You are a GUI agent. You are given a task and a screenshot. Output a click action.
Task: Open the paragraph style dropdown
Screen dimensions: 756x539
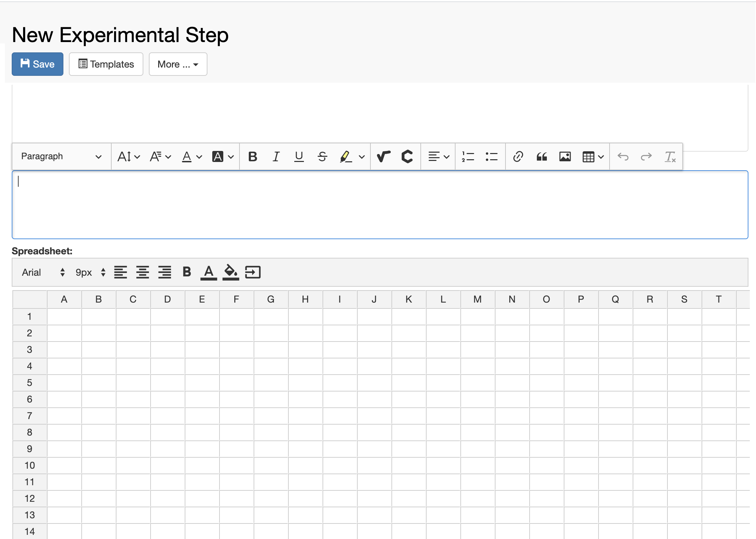(61, 156)
